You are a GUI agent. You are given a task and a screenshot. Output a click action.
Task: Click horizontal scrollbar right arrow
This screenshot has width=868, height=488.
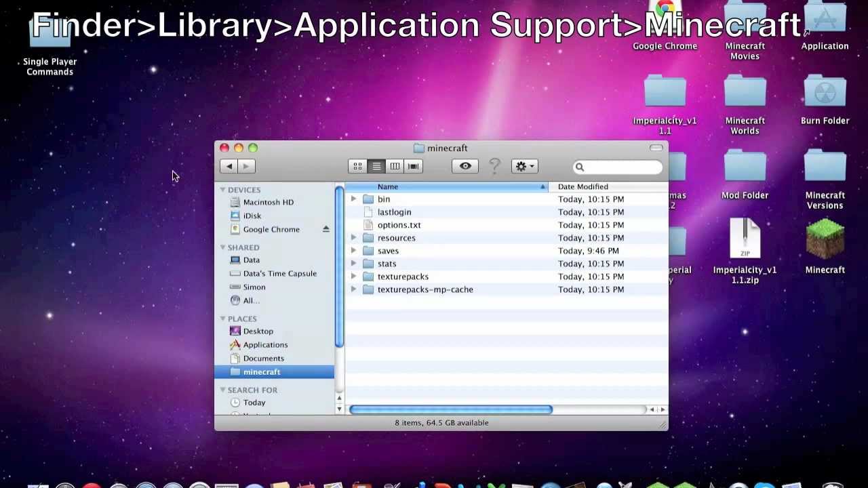(663, 409)
